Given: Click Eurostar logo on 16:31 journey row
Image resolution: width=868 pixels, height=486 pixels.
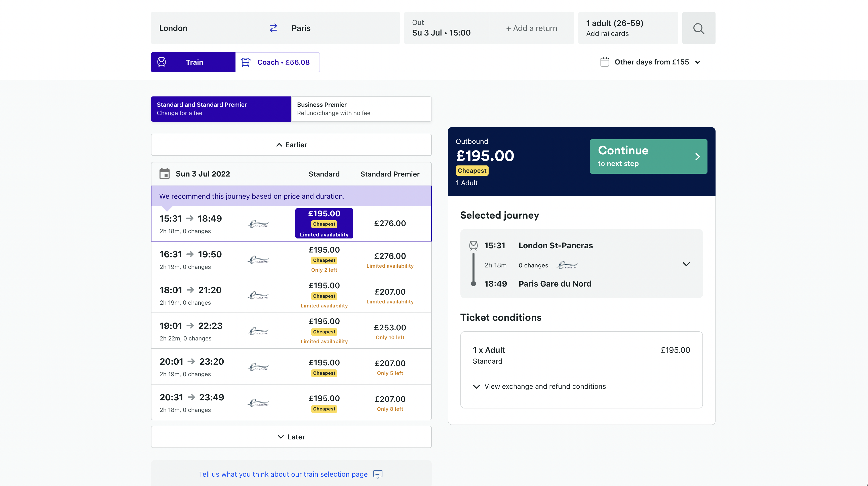Looking at the screenshot, I should coord(258,260).
